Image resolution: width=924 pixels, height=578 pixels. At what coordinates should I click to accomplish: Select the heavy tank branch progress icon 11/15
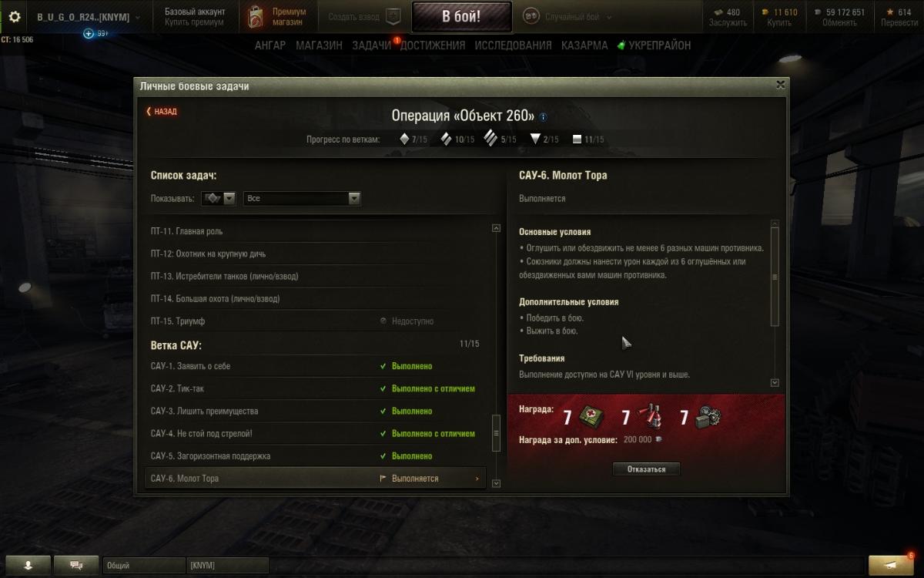click(577, 139)
